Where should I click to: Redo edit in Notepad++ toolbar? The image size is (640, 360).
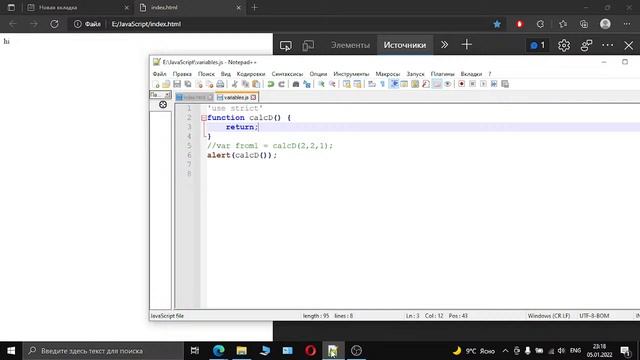click(x=281, y=84)
